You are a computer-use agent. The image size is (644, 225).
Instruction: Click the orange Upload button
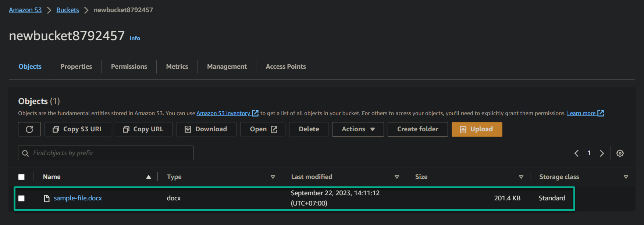pos(477,129)
